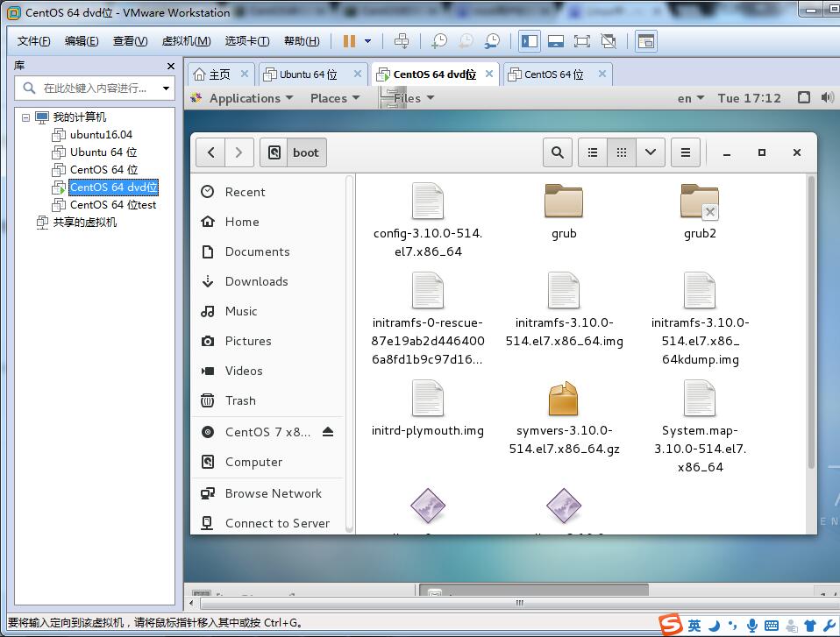Take a snapshot with the clock-plus icon
840x637 pixels.
pyautogui.click(x=439, y=41)
